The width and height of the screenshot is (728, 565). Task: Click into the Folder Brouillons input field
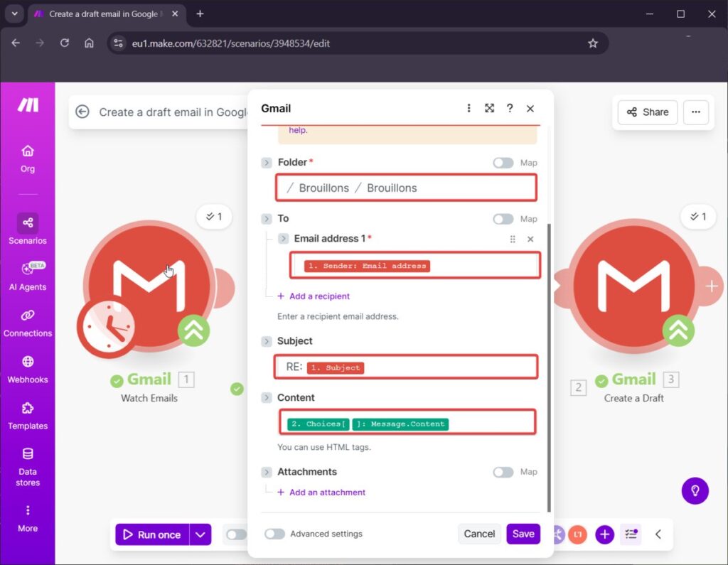pos(405,188)
